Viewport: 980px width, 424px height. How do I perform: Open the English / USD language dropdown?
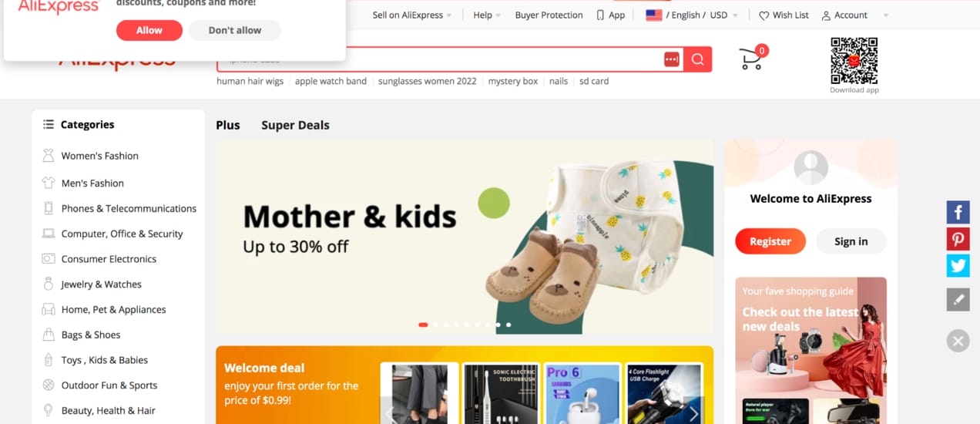691,15
